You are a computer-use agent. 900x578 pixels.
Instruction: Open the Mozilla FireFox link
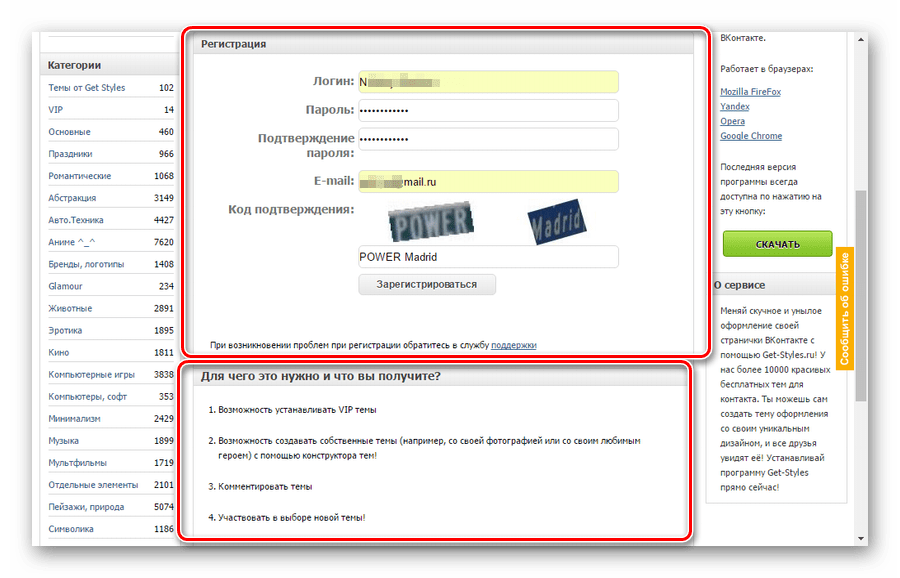point(750,92)
